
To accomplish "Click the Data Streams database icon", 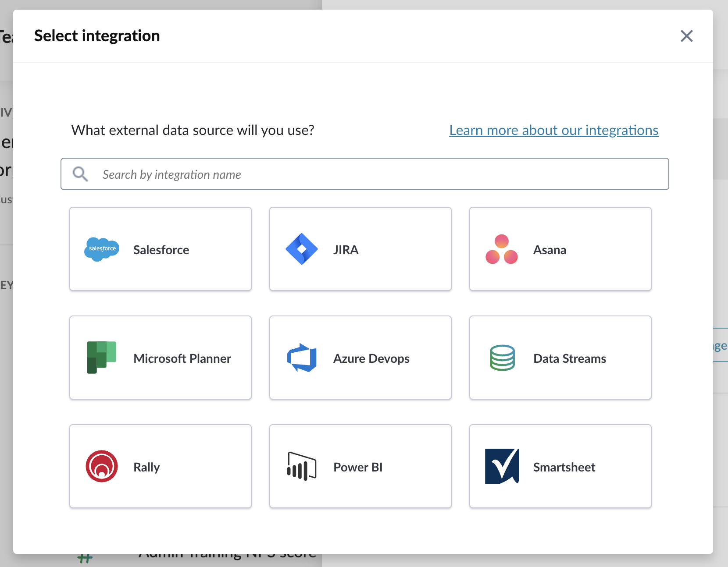I will pyautogui.click(x=502, y=358).
